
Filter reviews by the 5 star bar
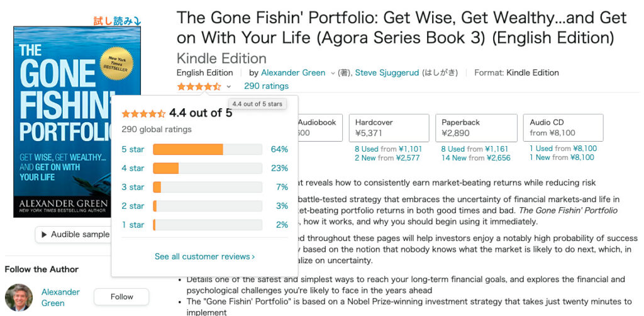(208, 149)
